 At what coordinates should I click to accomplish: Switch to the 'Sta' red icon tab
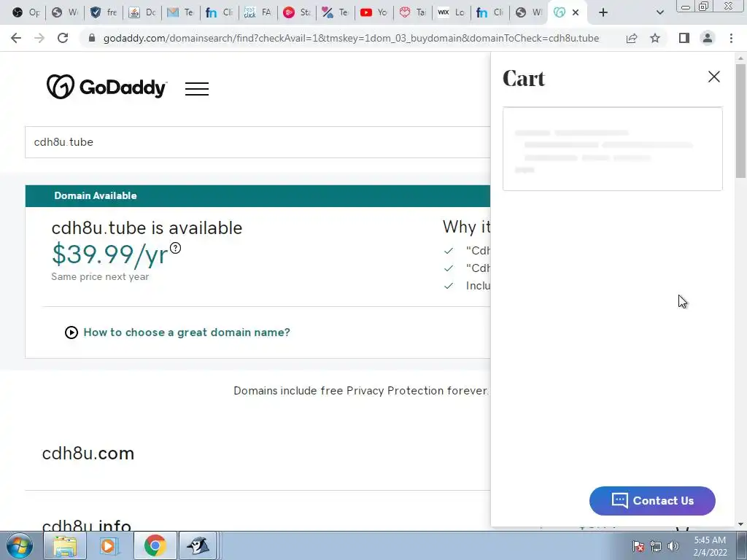(x=296, y=12)
